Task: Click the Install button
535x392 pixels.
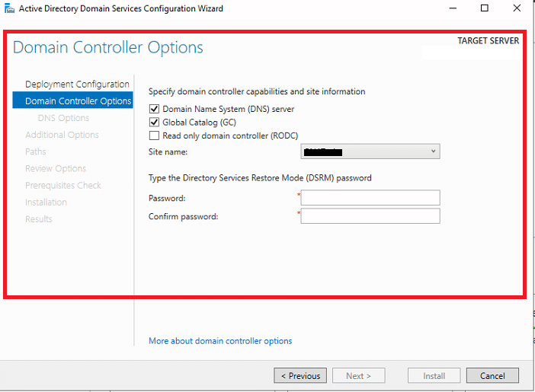Action: coord(434,376)
